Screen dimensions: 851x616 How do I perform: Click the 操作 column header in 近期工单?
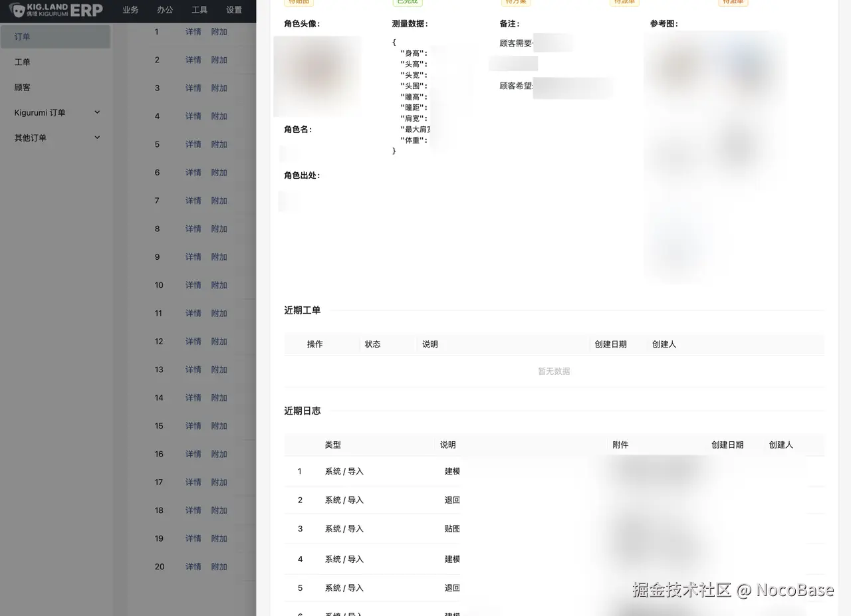tap(315, 344)
